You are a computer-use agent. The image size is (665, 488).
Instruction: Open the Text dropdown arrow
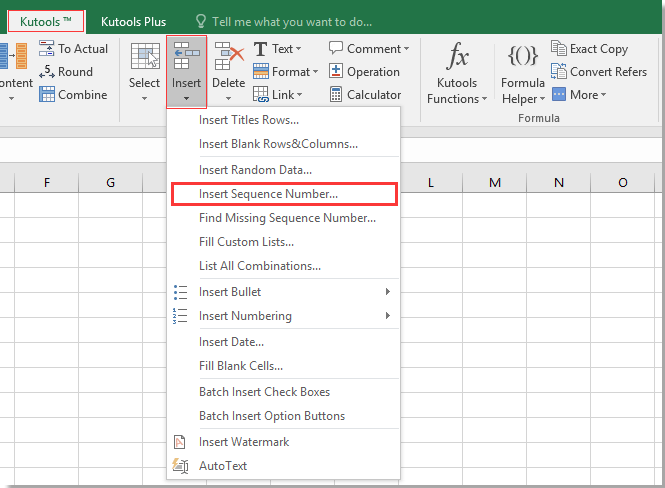click(299, 49)
